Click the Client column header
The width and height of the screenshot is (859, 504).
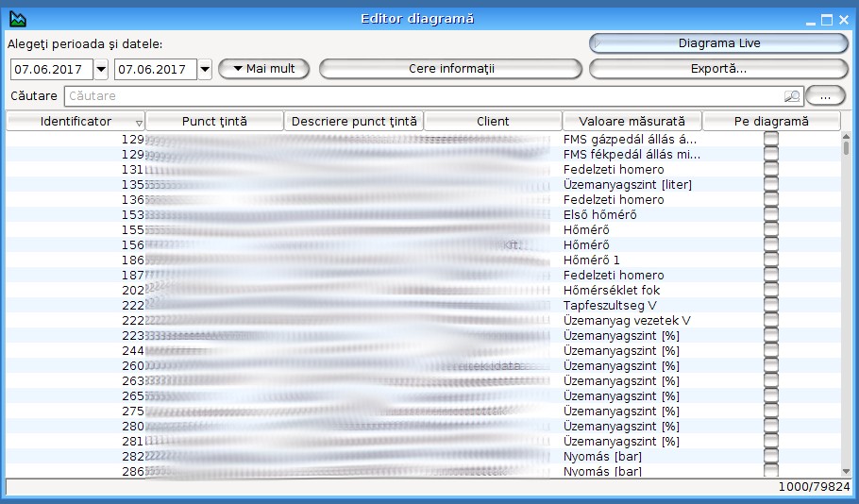point(493,122)
